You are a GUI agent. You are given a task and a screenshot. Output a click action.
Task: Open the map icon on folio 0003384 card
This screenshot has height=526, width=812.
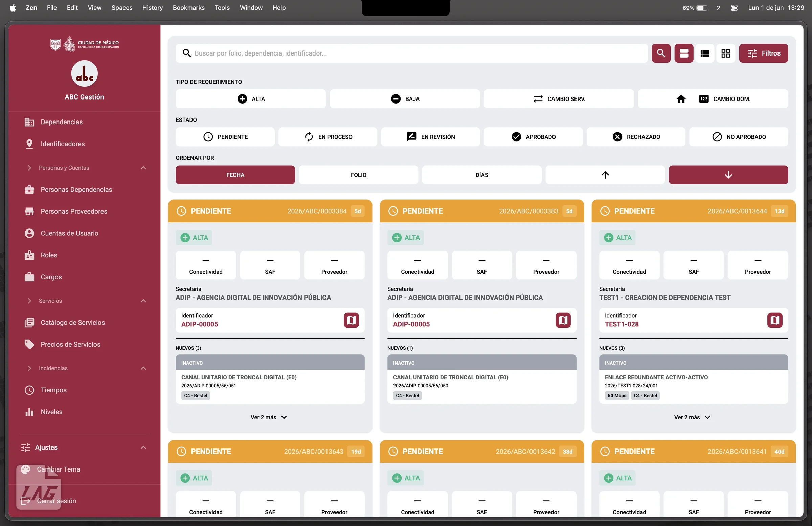click(351, 320)
